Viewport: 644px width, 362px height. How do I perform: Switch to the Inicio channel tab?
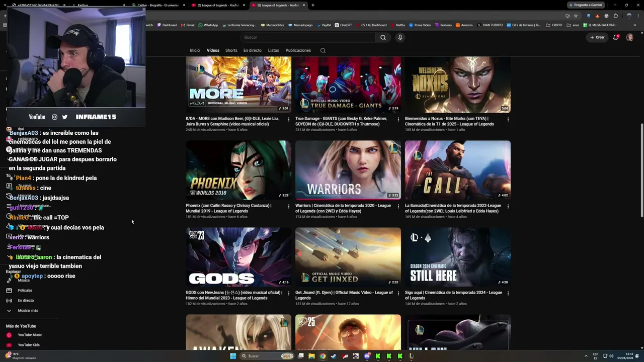pos(195,50)
